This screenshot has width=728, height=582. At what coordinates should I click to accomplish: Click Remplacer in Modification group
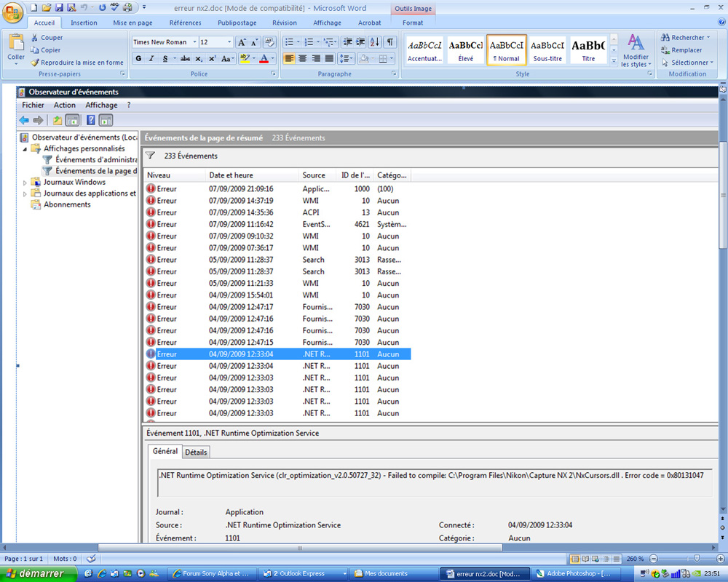681,50
